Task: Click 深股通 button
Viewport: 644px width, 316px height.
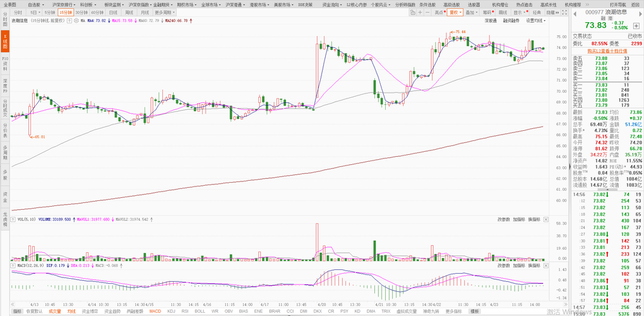Action: pos(491,20)
